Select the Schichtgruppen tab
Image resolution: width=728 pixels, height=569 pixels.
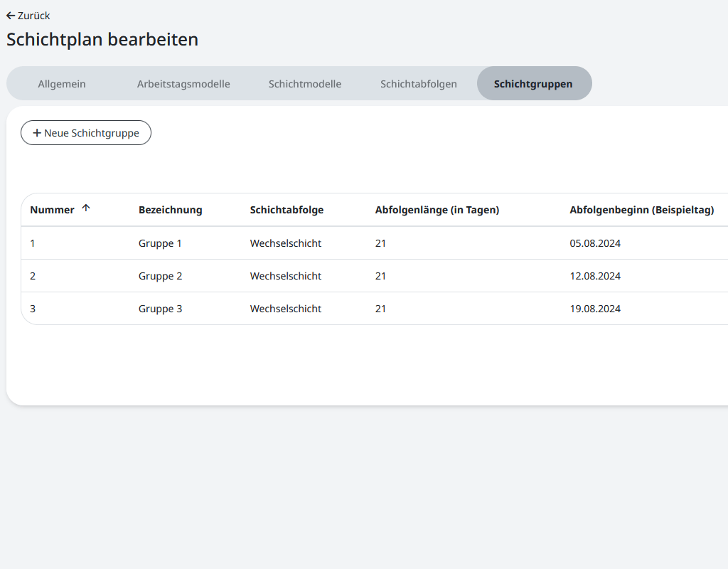533,84
